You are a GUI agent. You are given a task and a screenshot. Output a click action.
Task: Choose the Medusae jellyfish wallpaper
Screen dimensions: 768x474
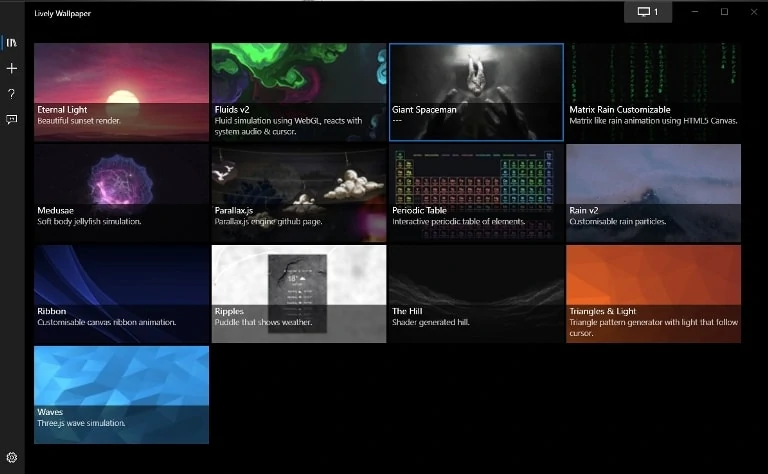click(121, 193)
